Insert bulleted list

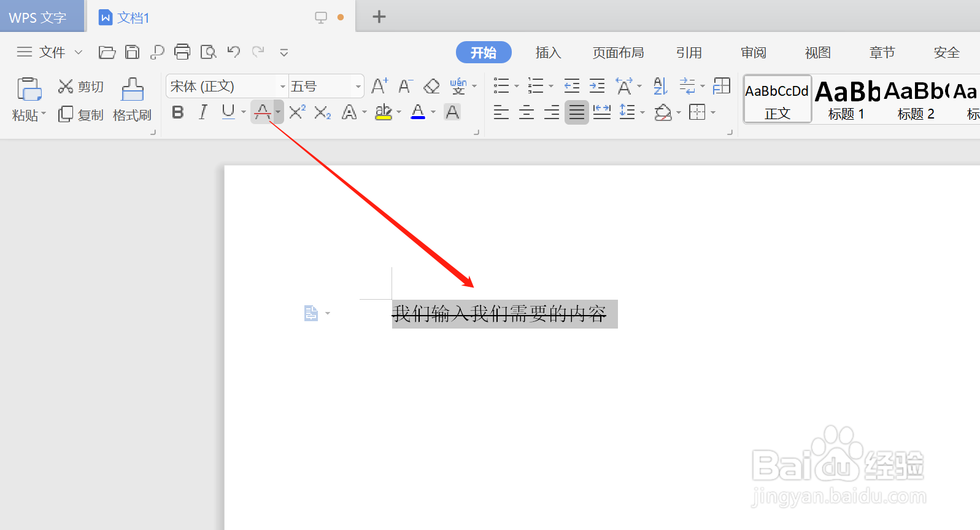501,86
